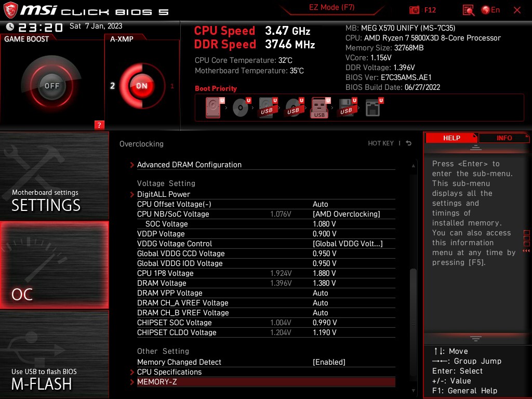Open the Advanced DRAM Configuration submenu

point(189,165)
